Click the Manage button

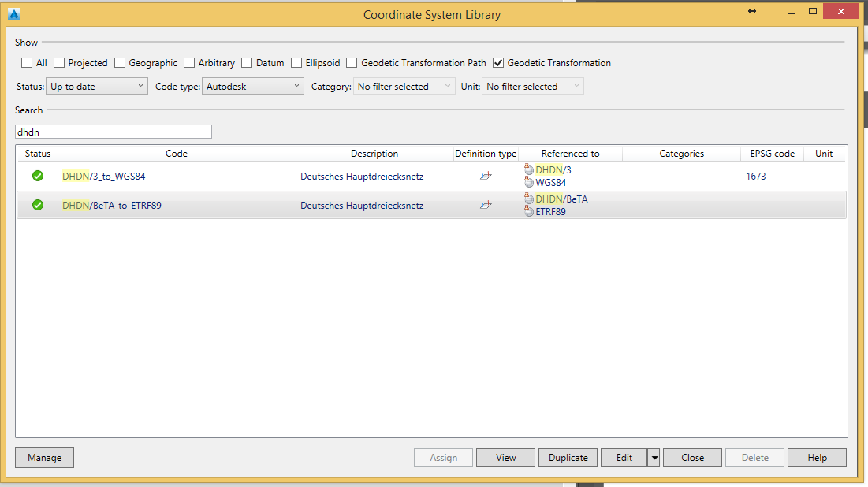(x=44, y=458)
